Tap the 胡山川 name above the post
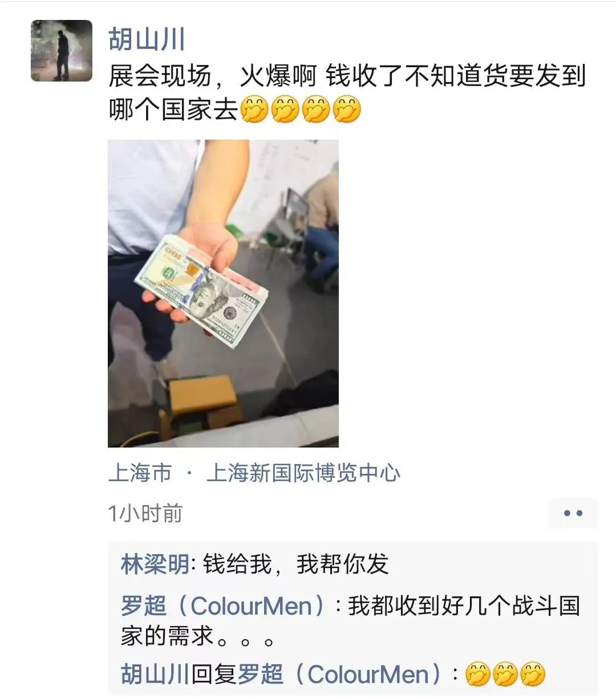 [x=147, y=39]
